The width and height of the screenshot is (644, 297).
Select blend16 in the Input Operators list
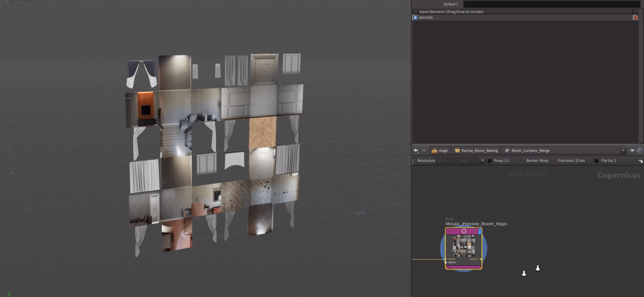(426, 18)
